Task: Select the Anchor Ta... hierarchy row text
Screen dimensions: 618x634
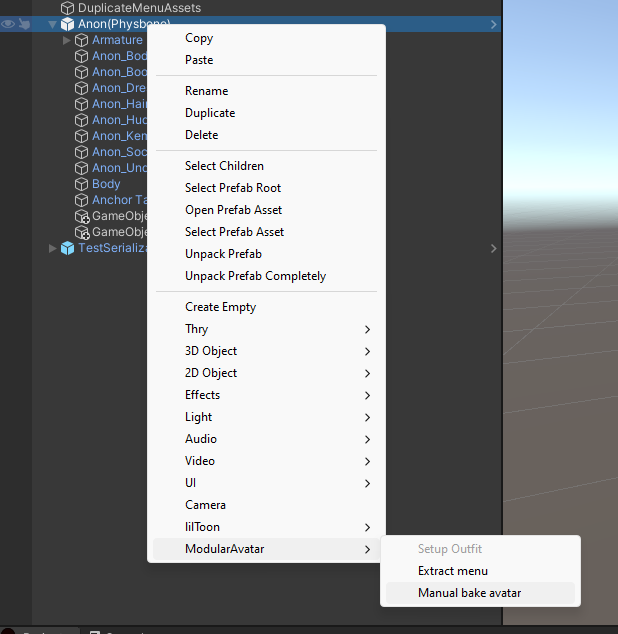Action: [119, 200]
